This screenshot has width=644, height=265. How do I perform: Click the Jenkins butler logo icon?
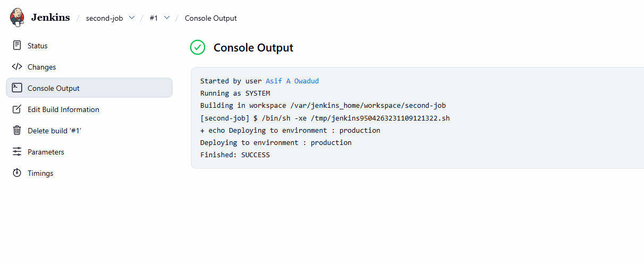coord(17,17)
